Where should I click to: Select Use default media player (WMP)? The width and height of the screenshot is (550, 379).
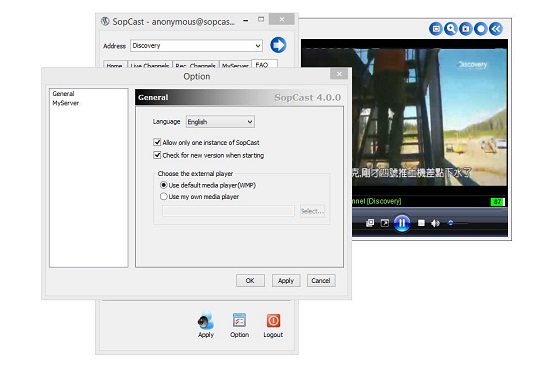163,185
